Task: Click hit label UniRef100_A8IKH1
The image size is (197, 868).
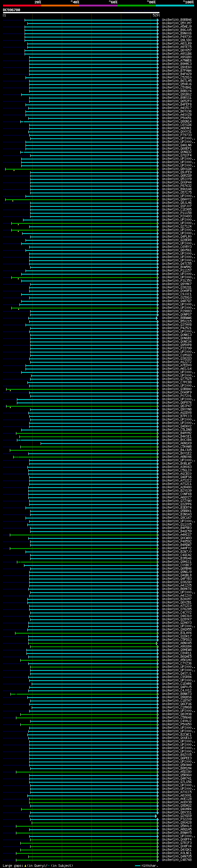Action: coord(177,796)
